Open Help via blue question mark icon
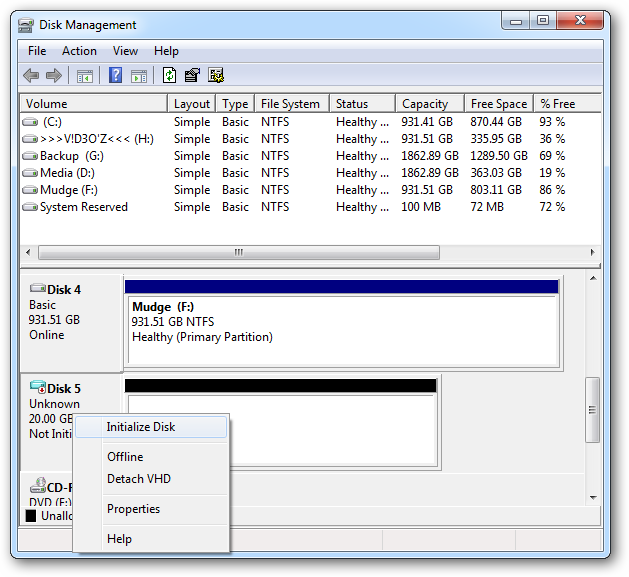Viewport: 629px width, 577px height. (x=116, y=75)
